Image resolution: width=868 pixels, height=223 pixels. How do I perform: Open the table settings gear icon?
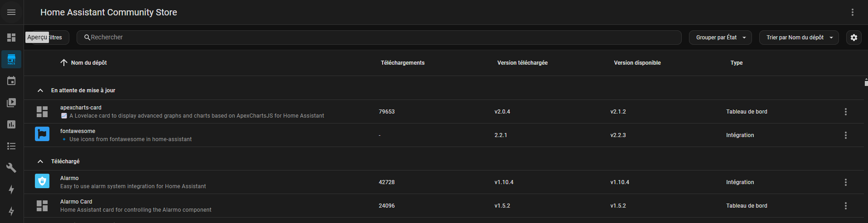coord(854,38)
